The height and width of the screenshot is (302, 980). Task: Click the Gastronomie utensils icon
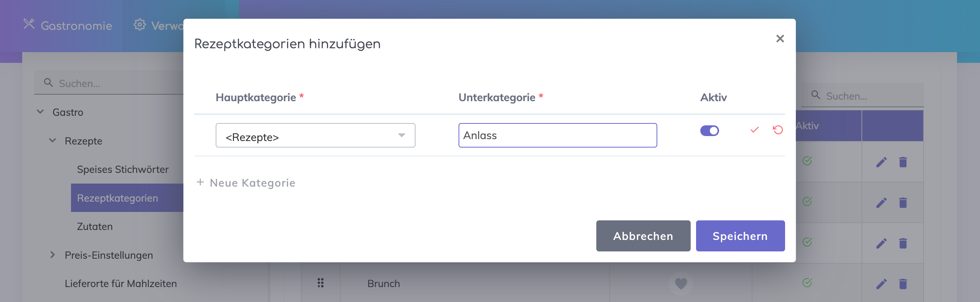[x=29, y=25]
